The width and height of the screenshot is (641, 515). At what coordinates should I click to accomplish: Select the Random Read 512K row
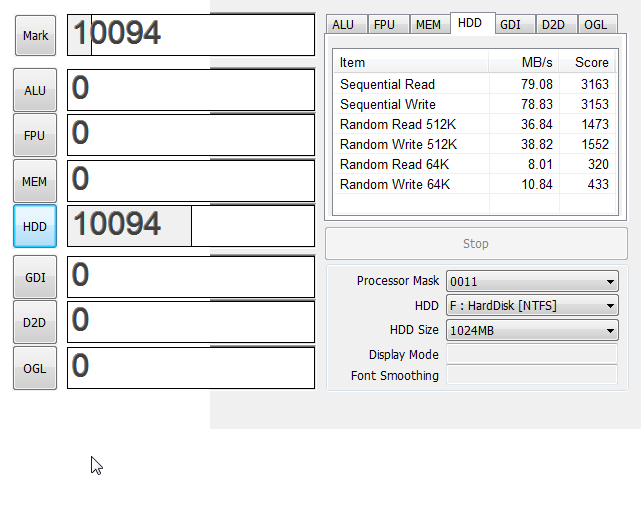tap(475, 124)
